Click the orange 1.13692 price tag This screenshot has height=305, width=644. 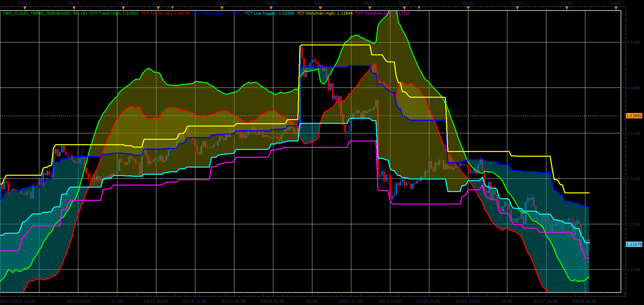[x=634, y=116]
